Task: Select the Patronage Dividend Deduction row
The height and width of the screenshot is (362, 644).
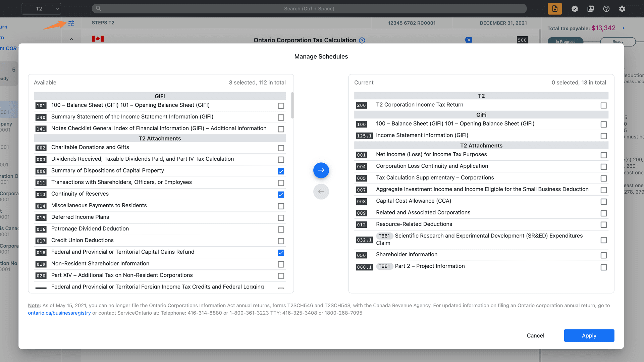Action: (x=160, y=229)
